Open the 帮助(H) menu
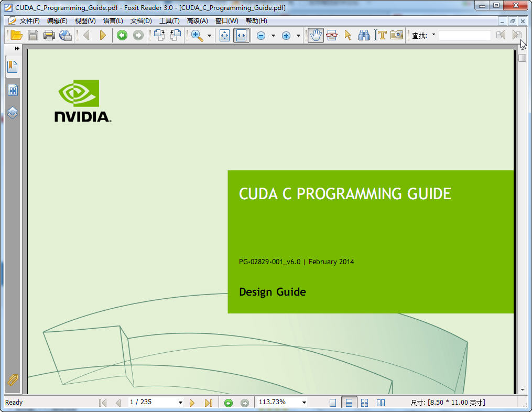Screen dimensions: 532x412 point(256,21)
